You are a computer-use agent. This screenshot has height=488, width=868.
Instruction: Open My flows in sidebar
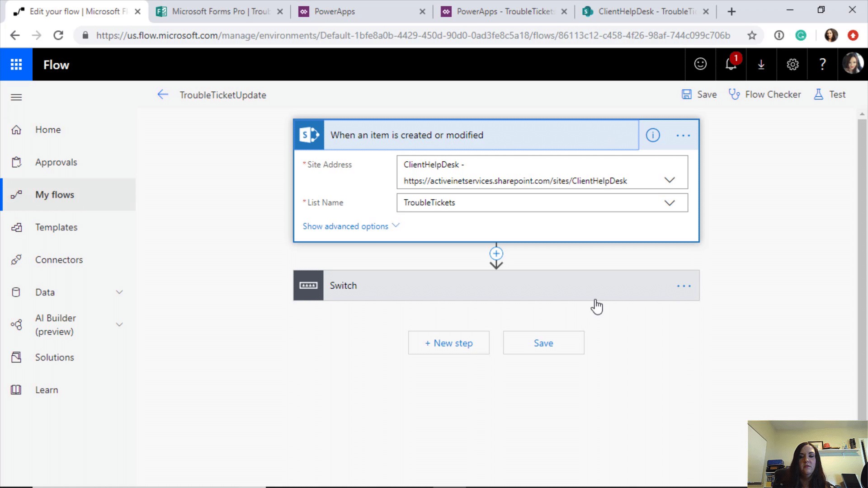68,195
